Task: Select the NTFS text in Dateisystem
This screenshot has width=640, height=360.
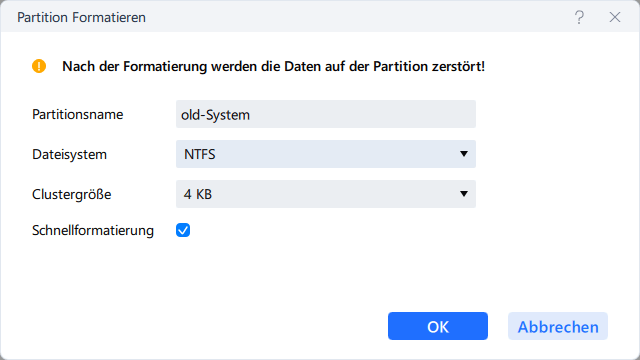Action: coord(200,154)
